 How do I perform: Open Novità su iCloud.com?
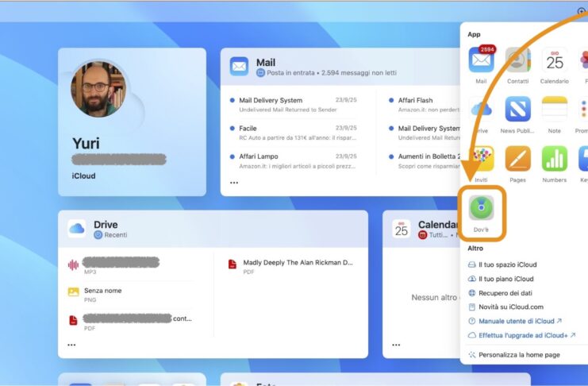pos(506,307)
